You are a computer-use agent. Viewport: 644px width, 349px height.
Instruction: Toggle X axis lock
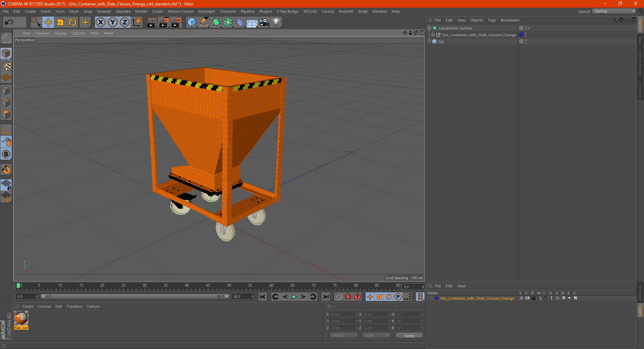(100, 22)
